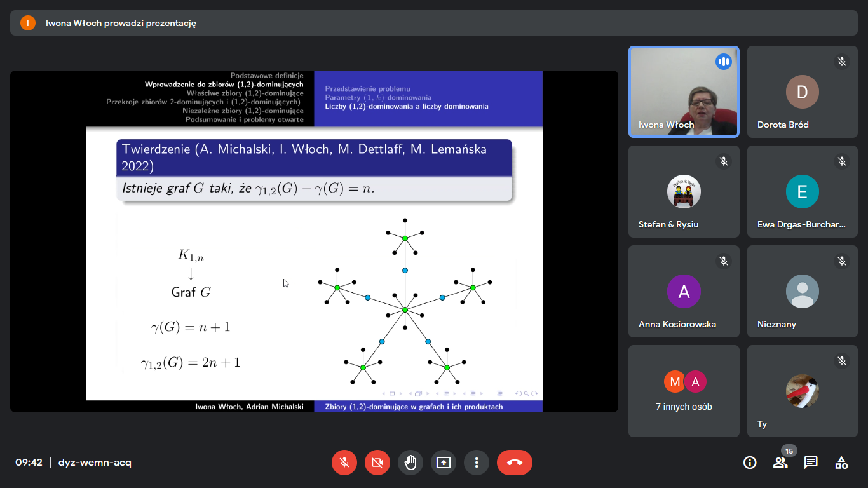Image resolution: width=868 pixels, height=488 pixels.
Task: Turn on the camera
Action: (x=377, y=463)
